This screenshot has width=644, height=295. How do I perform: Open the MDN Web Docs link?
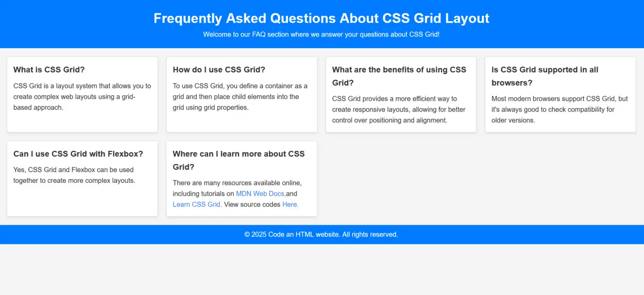[260, 194]
